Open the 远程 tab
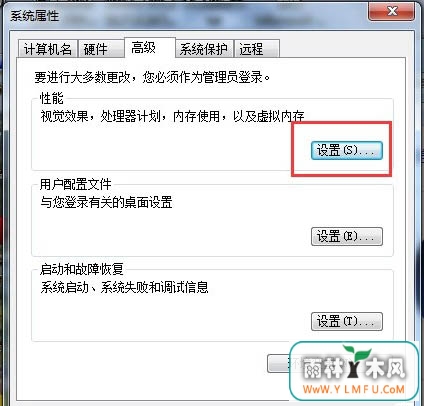The width and height of the screenshot is (424, 406). 256,49
